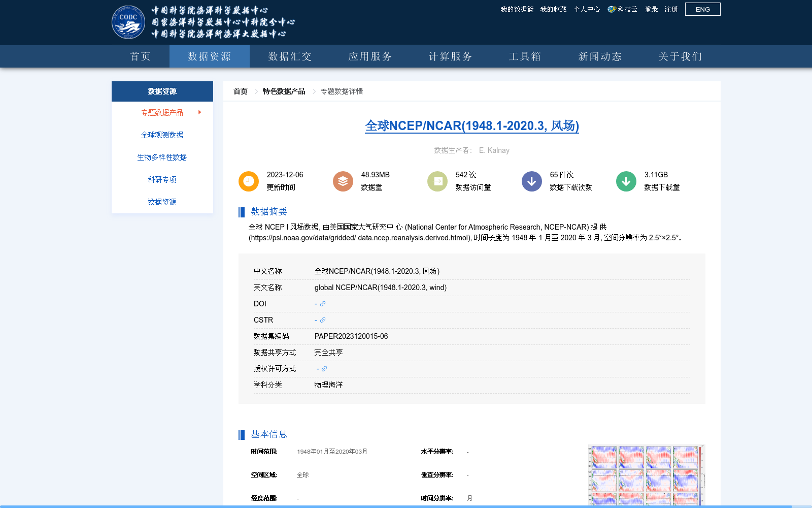Open the 计算服务 menu
812x508 pixels.
451,56
